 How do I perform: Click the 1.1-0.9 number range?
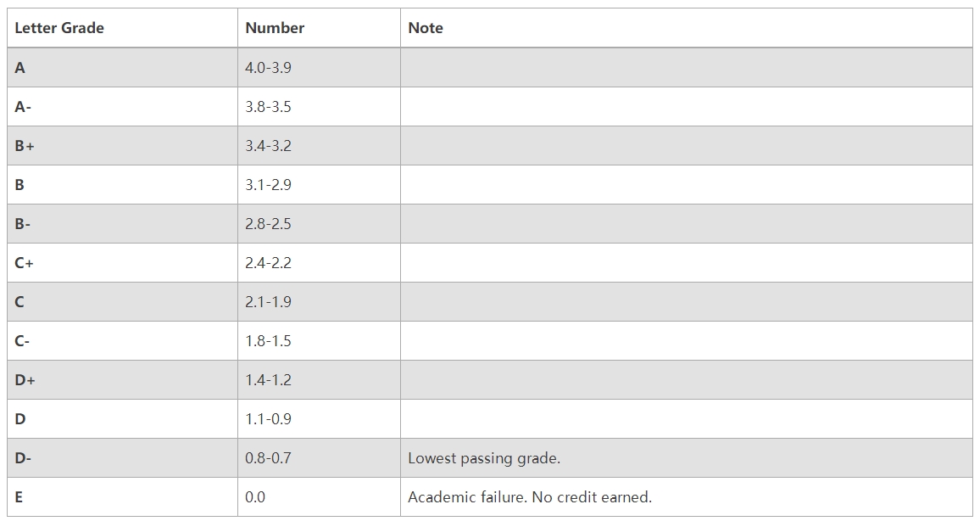pos(268,419)
